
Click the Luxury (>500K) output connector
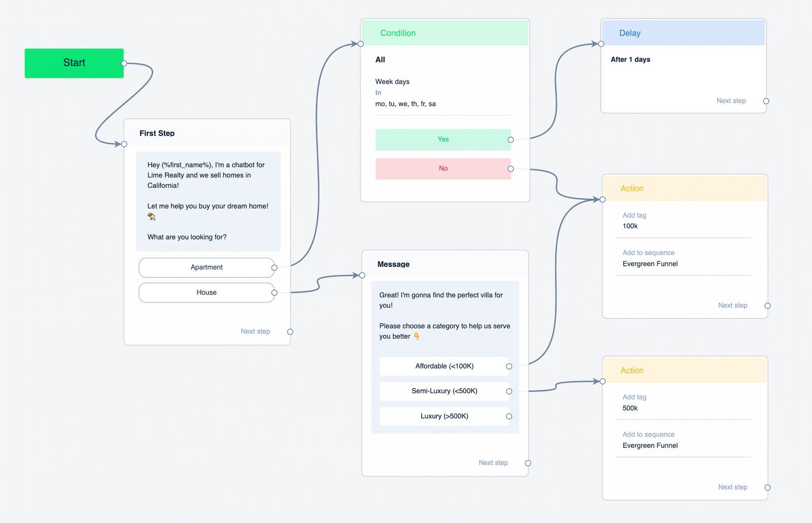click(509, 416)
